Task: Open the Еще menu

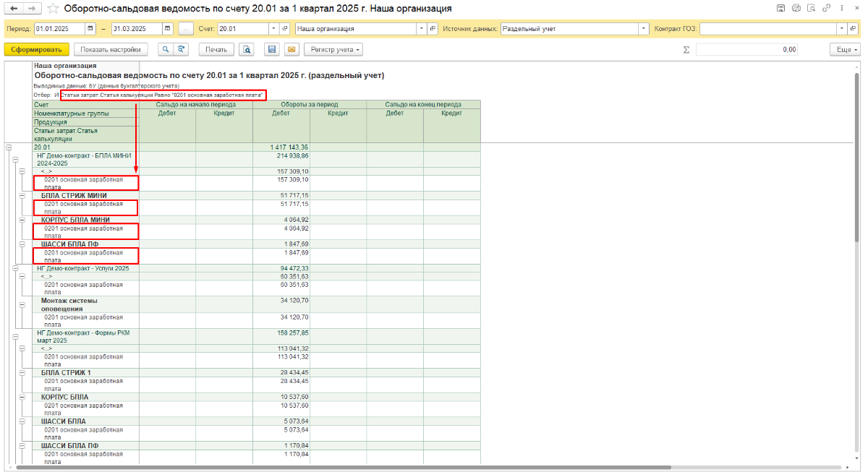Action: [x=845, y=50]
